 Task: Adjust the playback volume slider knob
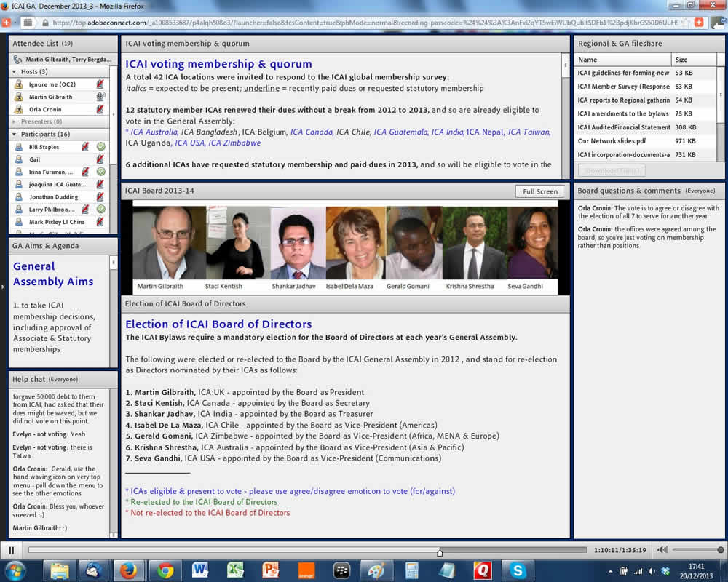click(x=721, y=550)
